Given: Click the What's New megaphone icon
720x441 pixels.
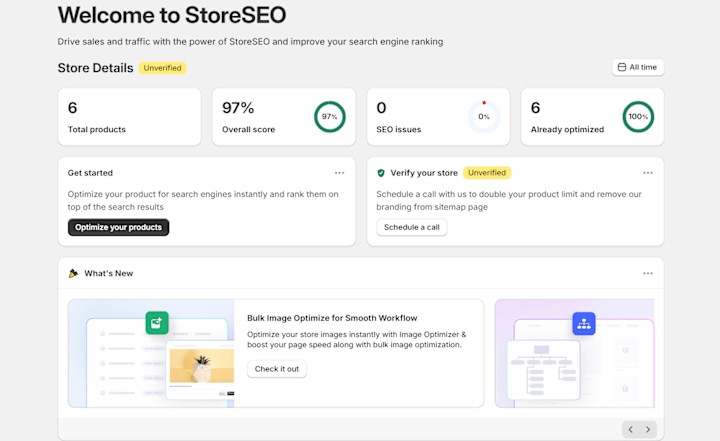Looking at the screenshot, I should click(x=73, y=273).
